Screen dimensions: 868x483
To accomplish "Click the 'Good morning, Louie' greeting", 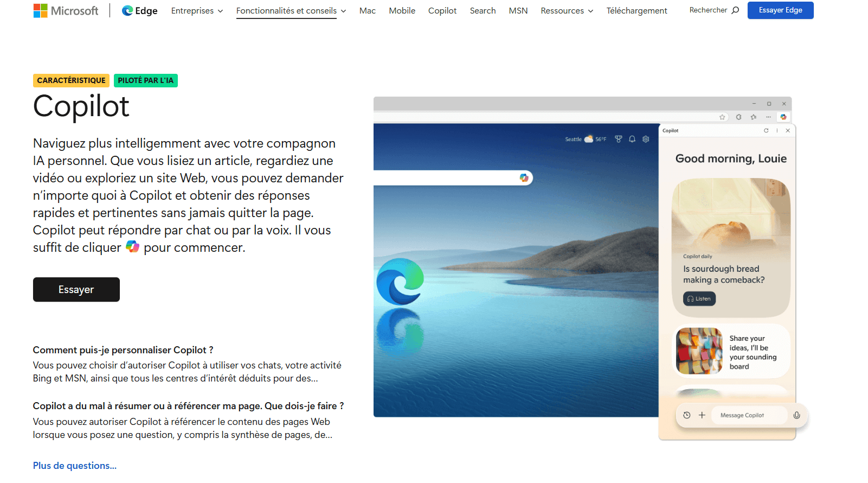I will [731, 158].
